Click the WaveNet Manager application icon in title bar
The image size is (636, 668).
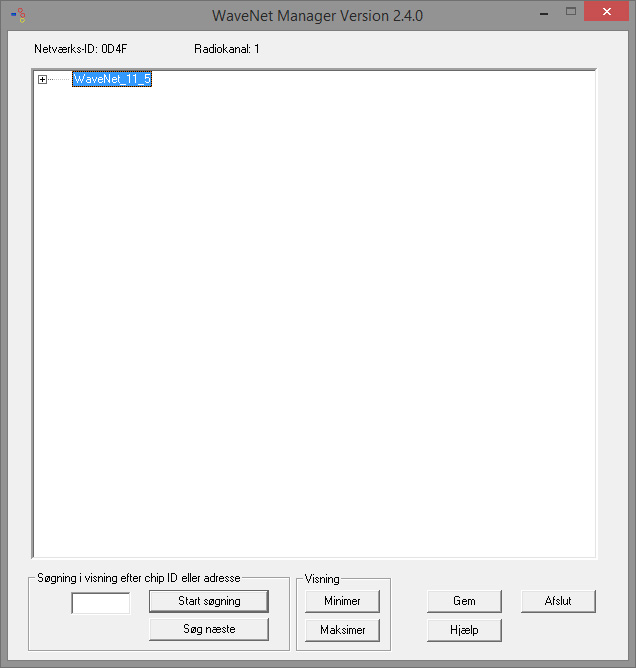18,16
